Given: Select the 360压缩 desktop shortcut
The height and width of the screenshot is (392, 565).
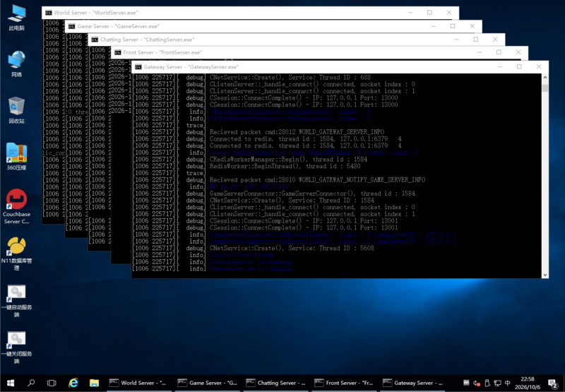Looking at the screenshot, I should click(16, 156).
